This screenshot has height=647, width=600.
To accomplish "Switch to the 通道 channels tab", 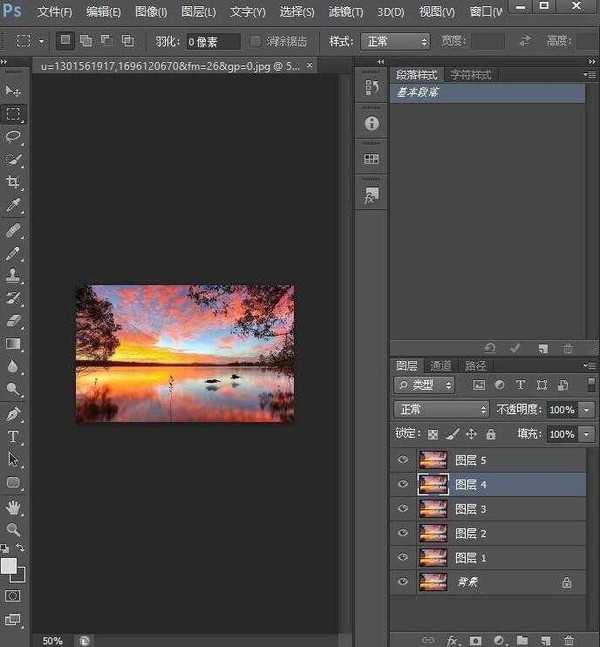I will coord(441,366).
